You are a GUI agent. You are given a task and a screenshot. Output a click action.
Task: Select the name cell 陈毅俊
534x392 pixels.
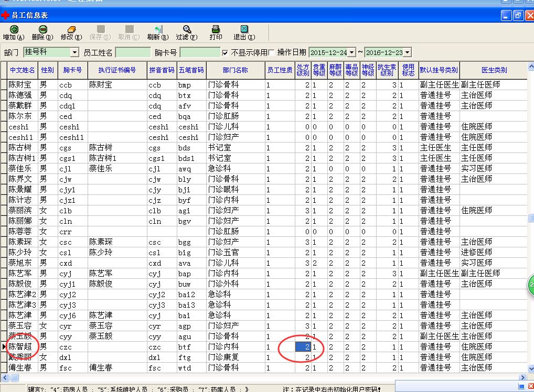click(x=23, y=284)
